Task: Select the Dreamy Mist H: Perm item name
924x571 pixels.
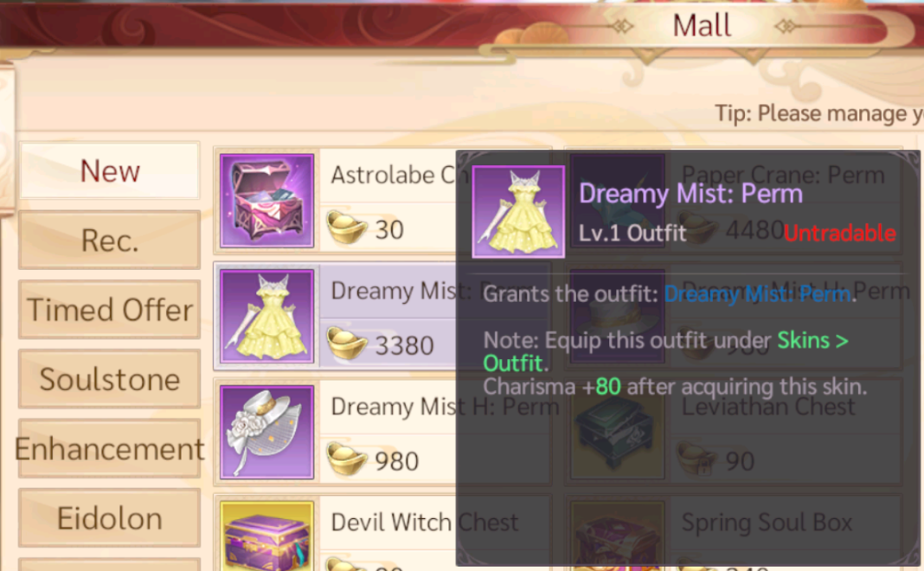Action: 445,407
